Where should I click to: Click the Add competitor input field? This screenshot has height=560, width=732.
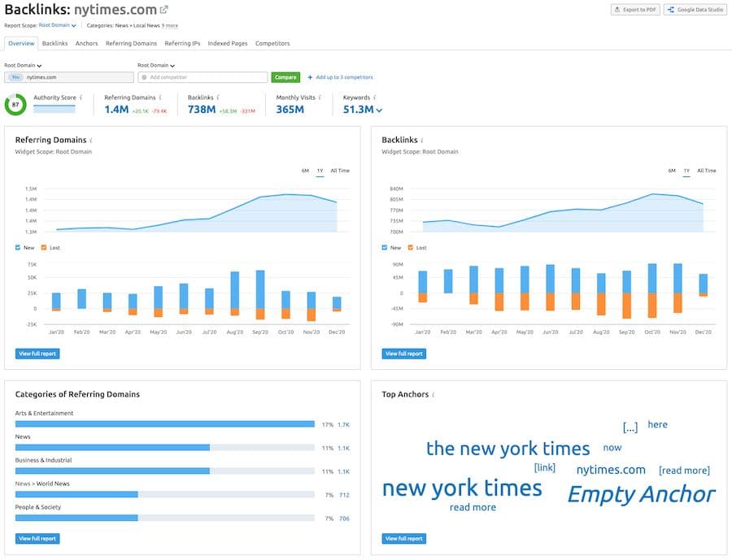(x=203, y=77)
